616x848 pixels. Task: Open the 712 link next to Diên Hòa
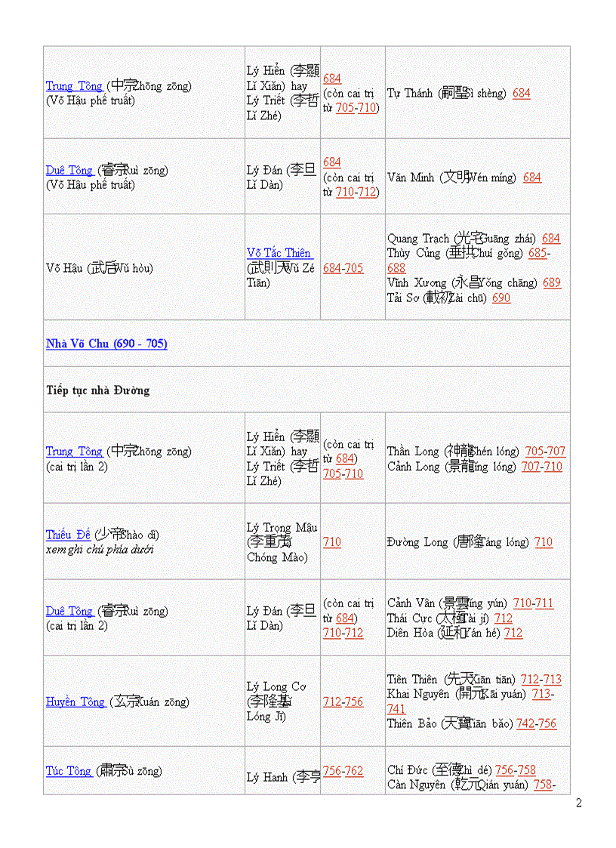(513, 633)
